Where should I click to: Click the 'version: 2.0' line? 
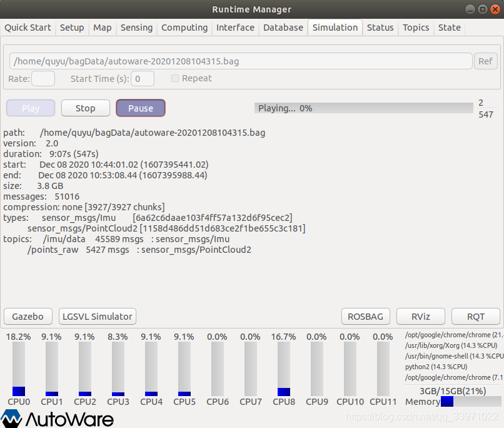coord(31,143)
